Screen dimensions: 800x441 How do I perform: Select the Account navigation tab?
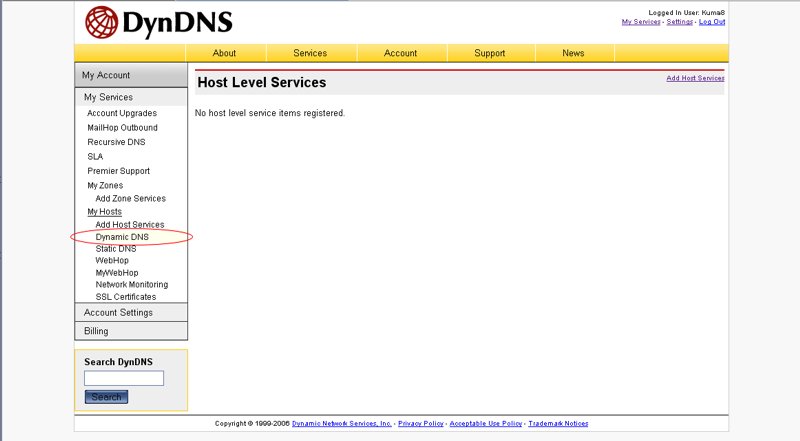[x=400, y=53]
